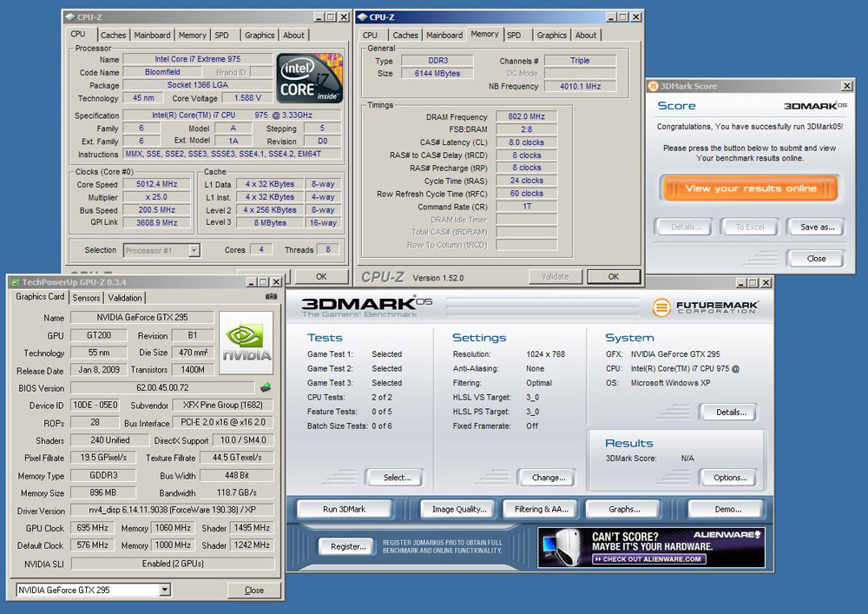Click the QPI Link 3608.9 MHz value
The image size is (868, 614).
click(156, 222)
